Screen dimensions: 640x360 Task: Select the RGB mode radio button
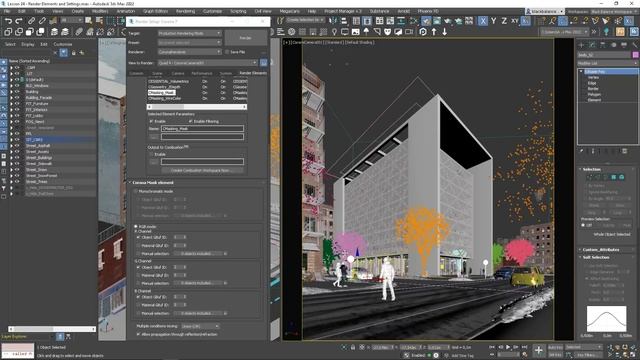pyautogui.click(x=136, y=226)
